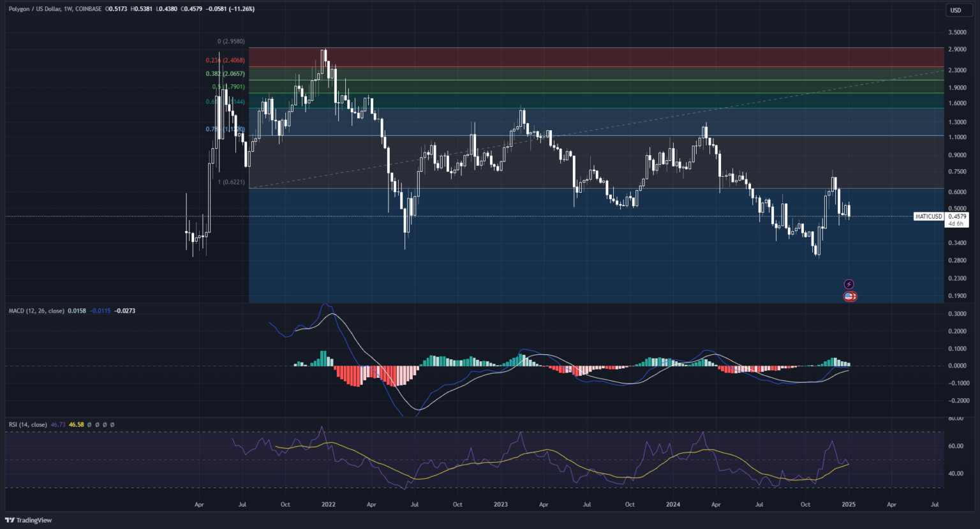
Task: Click the blue MACD value -0.0115
Action: (x=100, y=311)
